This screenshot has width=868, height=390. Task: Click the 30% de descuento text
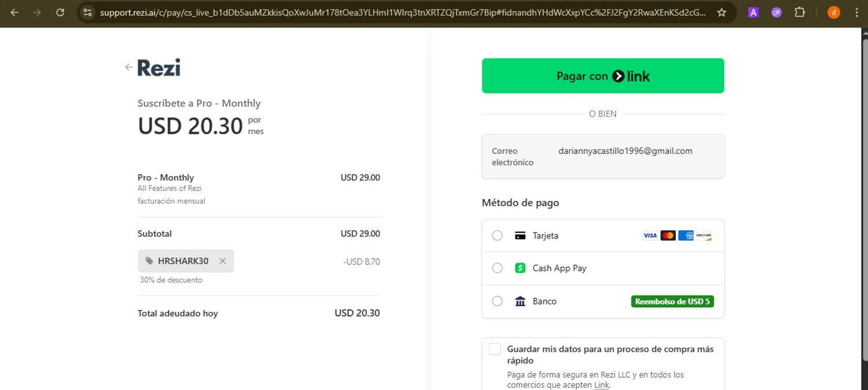point(171,280)
